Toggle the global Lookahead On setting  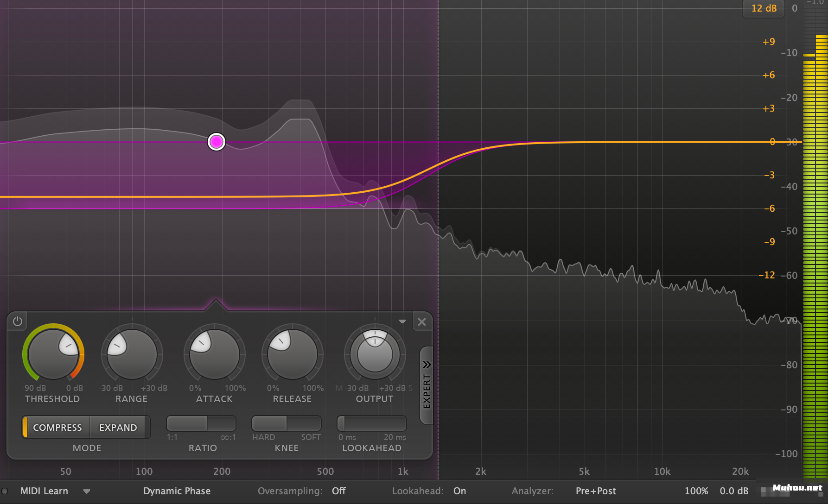[x=459, y=491]
